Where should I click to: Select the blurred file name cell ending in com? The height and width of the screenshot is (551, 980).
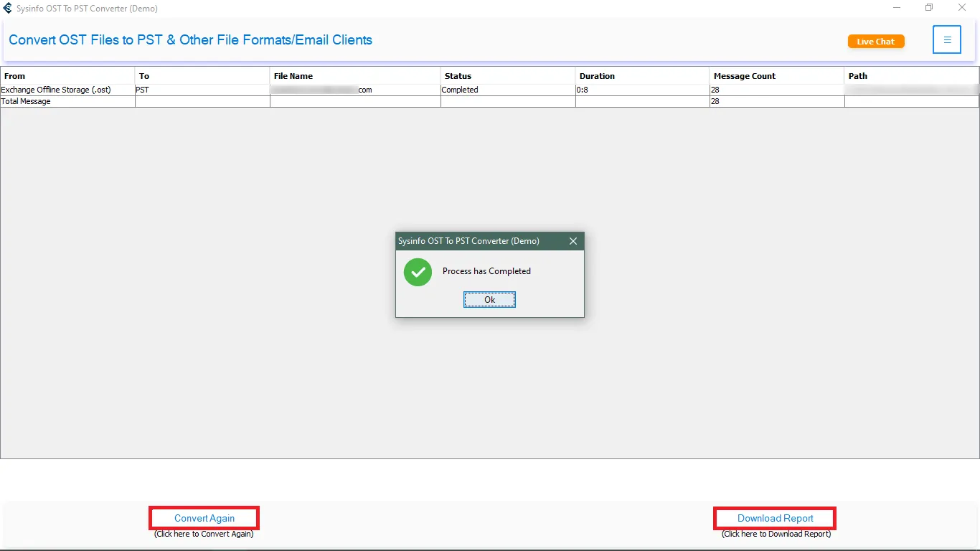(355, 90)
